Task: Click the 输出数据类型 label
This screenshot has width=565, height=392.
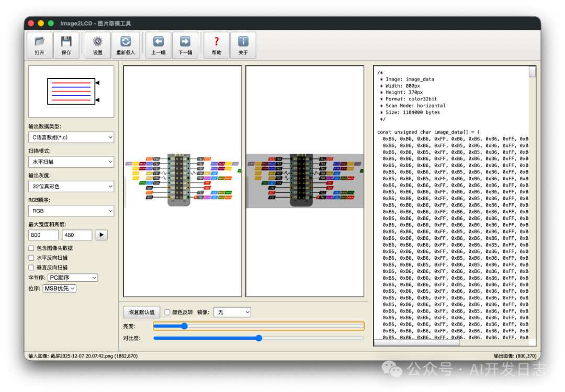Action: 44,126
